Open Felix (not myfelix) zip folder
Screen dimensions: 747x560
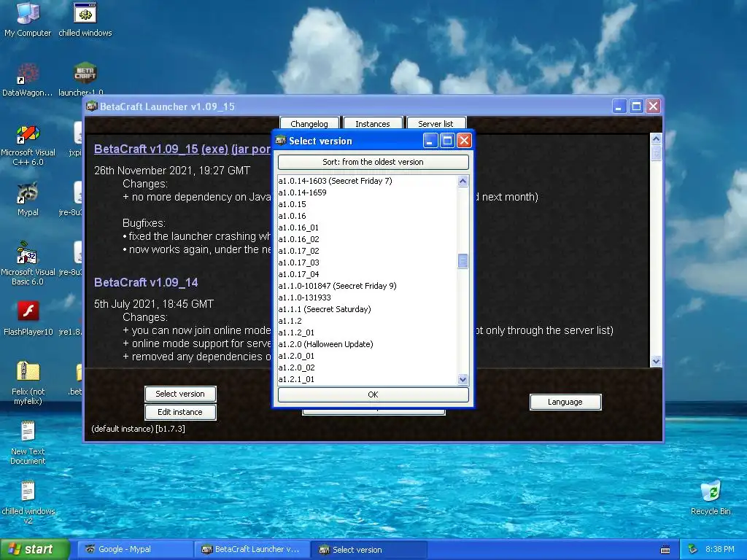pos(28,384)
